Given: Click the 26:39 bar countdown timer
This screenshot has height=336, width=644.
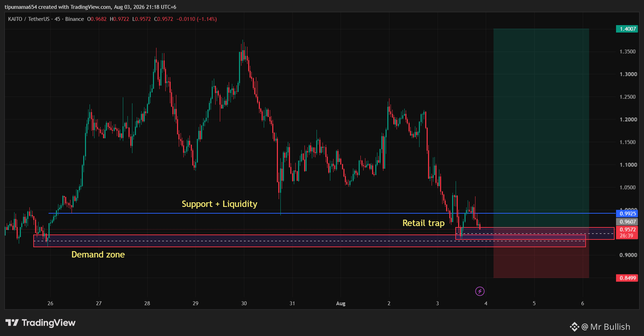Looking at the screenshot, I should click(x=626, y=236).
